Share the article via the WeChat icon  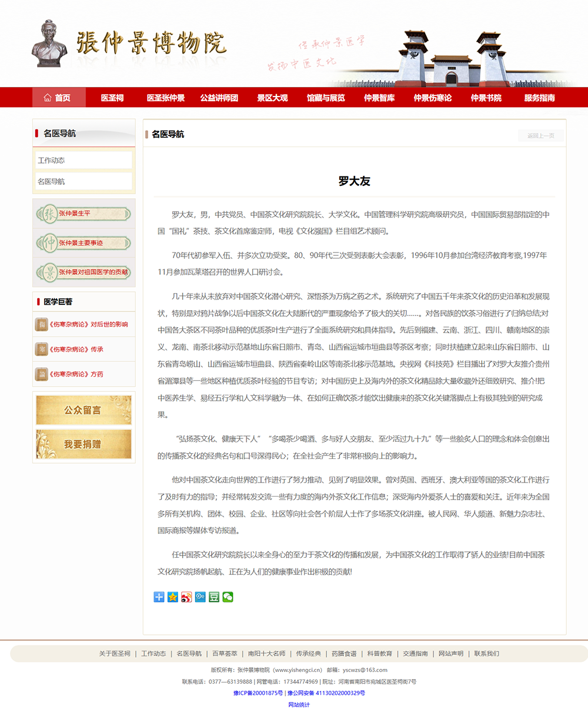(x=227, y=597)
